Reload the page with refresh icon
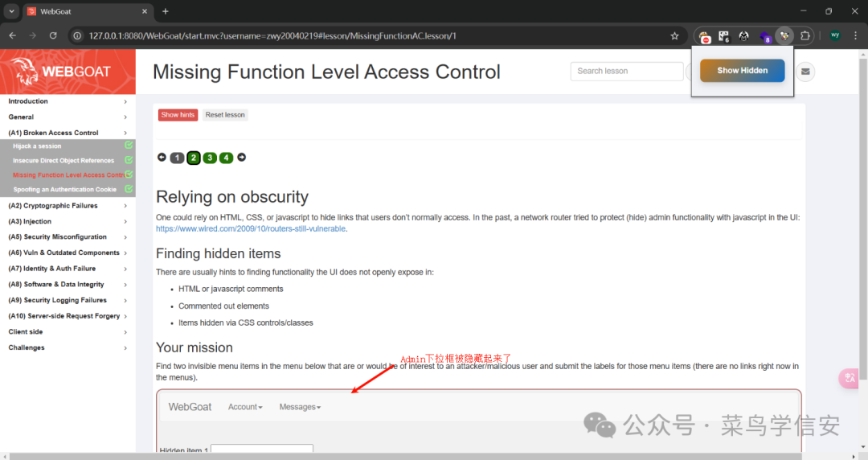868x460 pixels. [x=53, y=35]
